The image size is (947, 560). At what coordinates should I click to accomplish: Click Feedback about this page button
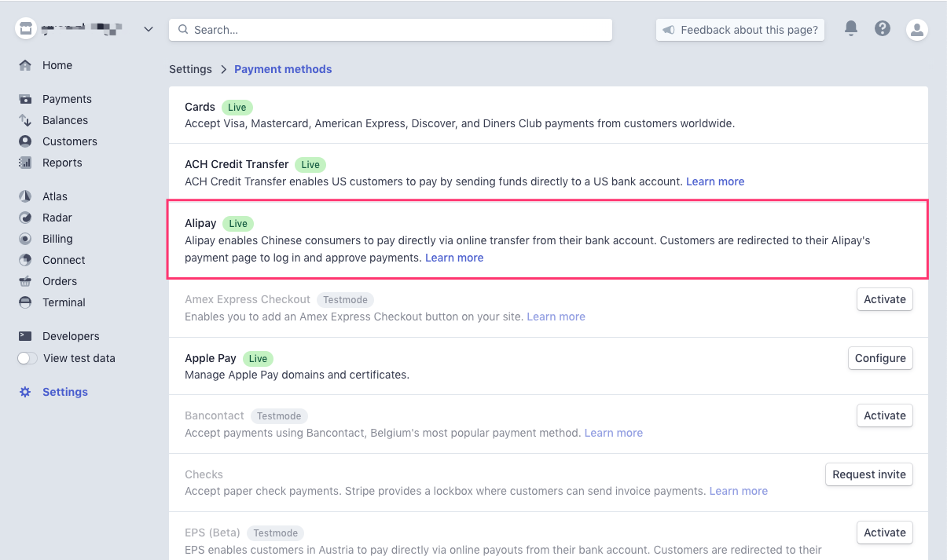[x=740, y=30]
